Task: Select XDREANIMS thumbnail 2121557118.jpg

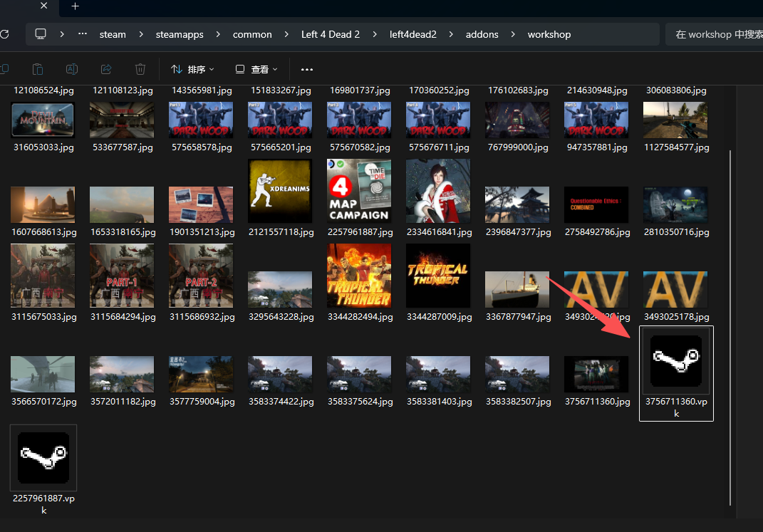Action: click(280, 191)
